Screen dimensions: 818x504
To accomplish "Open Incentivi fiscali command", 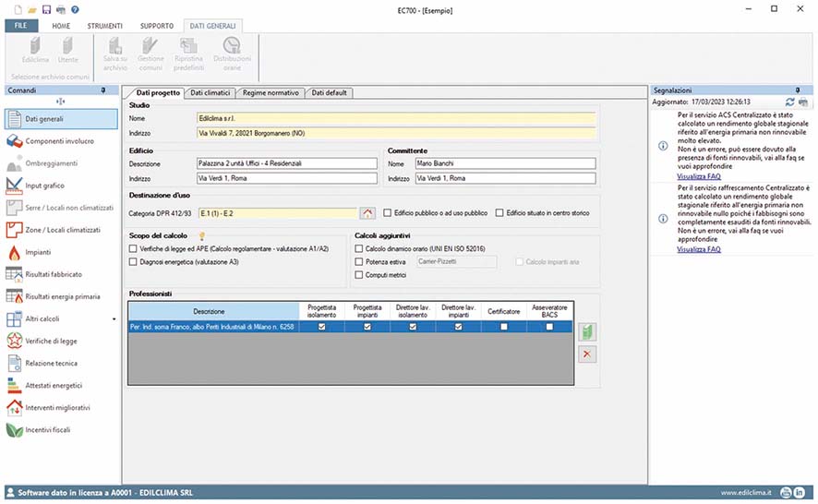I will coord(62,430).
